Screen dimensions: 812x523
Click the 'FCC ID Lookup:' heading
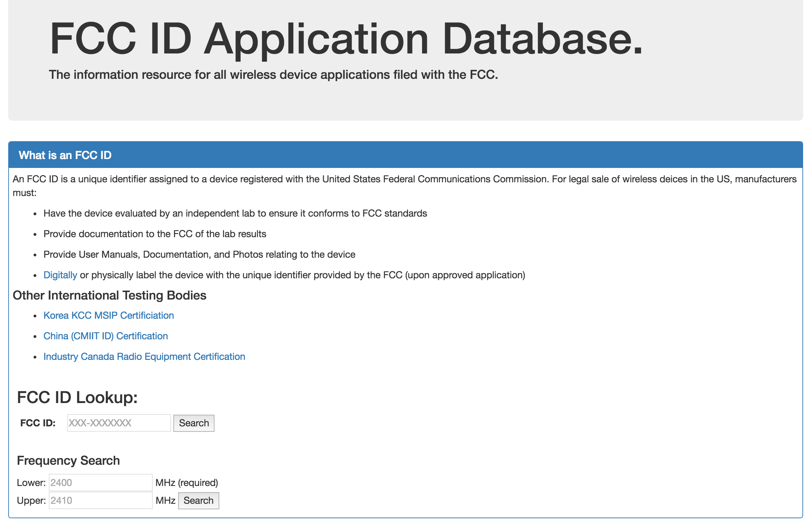[x=77, y=398]
